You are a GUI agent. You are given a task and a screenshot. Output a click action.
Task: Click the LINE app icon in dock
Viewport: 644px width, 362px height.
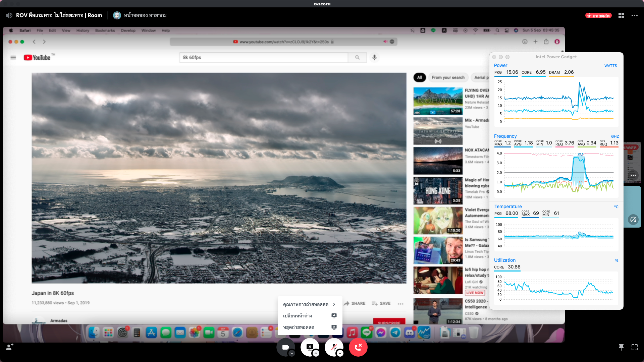point(367,333)
